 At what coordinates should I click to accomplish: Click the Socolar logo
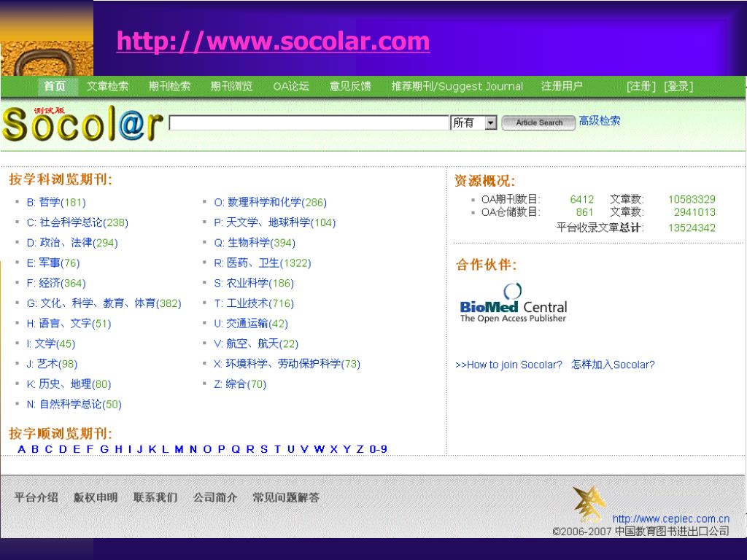[x=82, y=124]
